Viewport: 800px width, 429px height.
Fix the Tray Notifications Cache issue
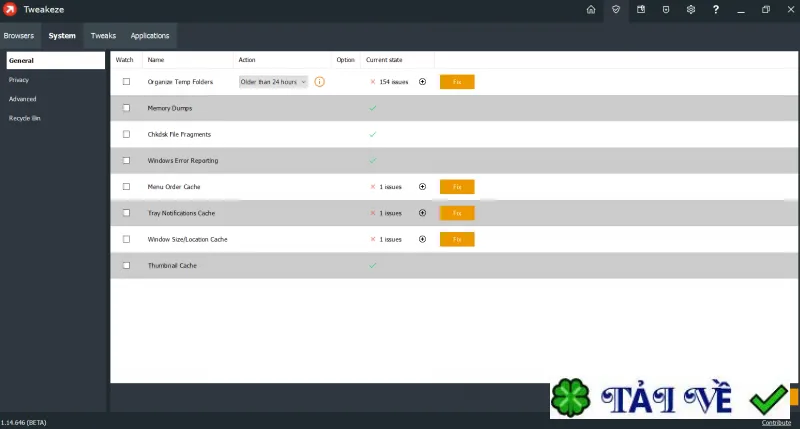click(x=457, y=213)
